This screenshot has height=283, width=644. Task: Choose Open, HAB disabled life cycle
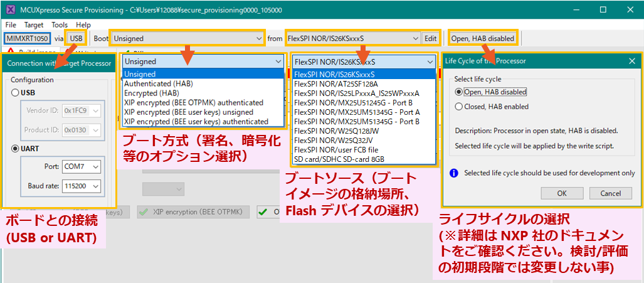(459, 92)
